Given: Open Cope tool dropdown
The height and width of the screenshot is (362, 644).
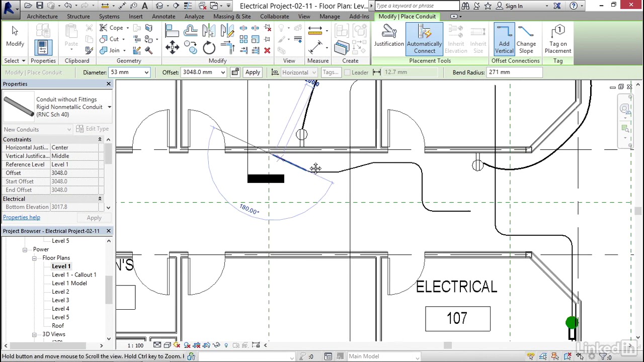Looking at the screenshot, I should pyautogui.click(x=128, y=28).
